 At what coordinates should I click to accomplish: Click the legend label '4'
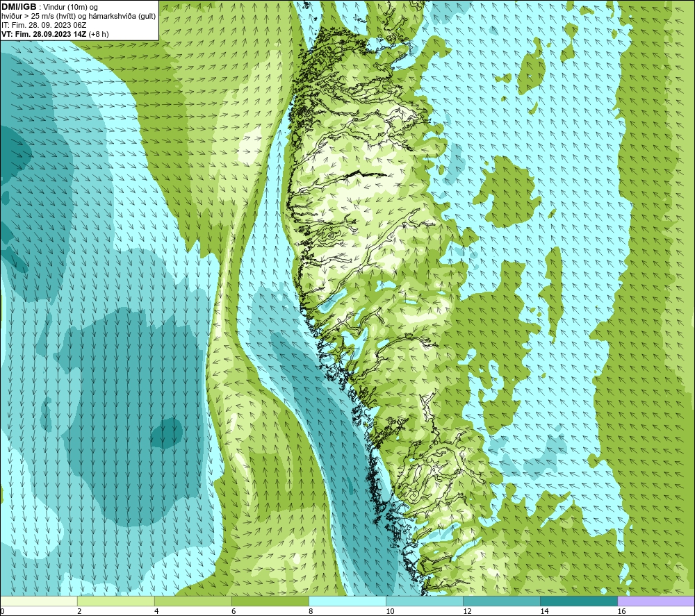click(x=156, y=611)
